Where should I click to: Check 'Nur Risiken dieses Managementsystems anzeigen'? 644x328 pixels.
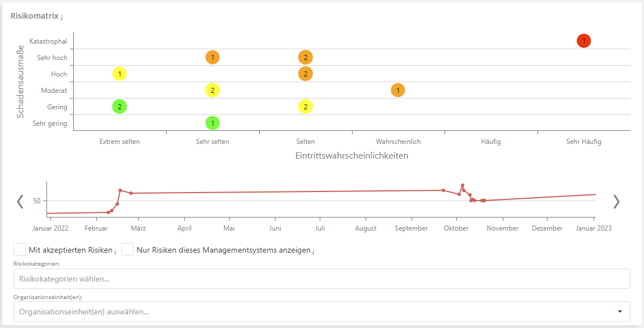[128, 250]
